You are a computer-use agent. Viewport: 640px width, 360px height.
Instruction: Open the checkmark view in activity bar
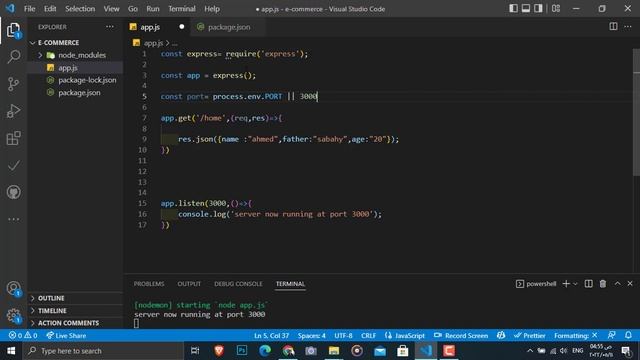point(13,165)
